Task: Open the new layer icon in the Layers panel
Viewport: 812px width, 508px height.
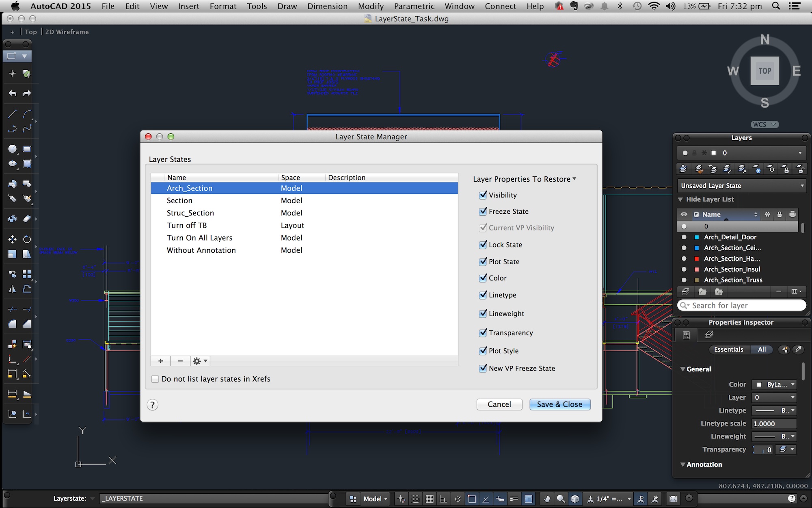Action: (x=685, y=291)
